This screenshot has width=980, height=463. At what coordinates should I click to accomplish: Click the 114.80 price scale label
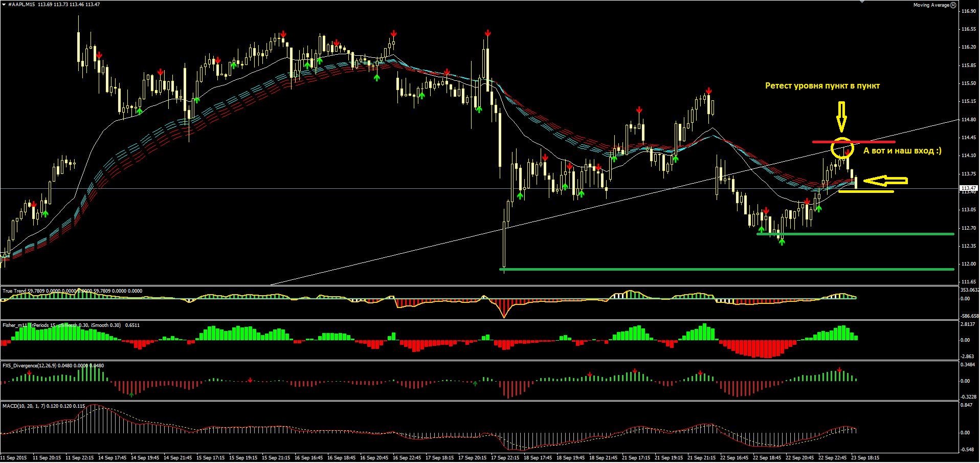(969, 120)
